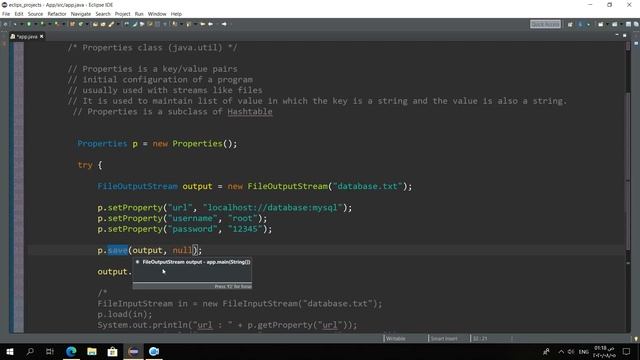Screen dimensions: 640x360
Task: Open the Next Annotation dropdown arrow
Action: [181, 24]
